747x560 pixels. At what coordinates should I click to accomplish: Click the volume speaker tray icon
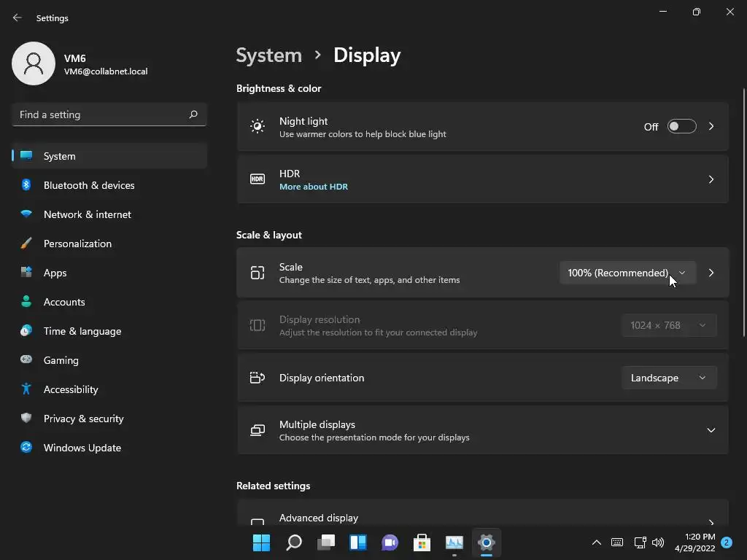click(658, 542)
